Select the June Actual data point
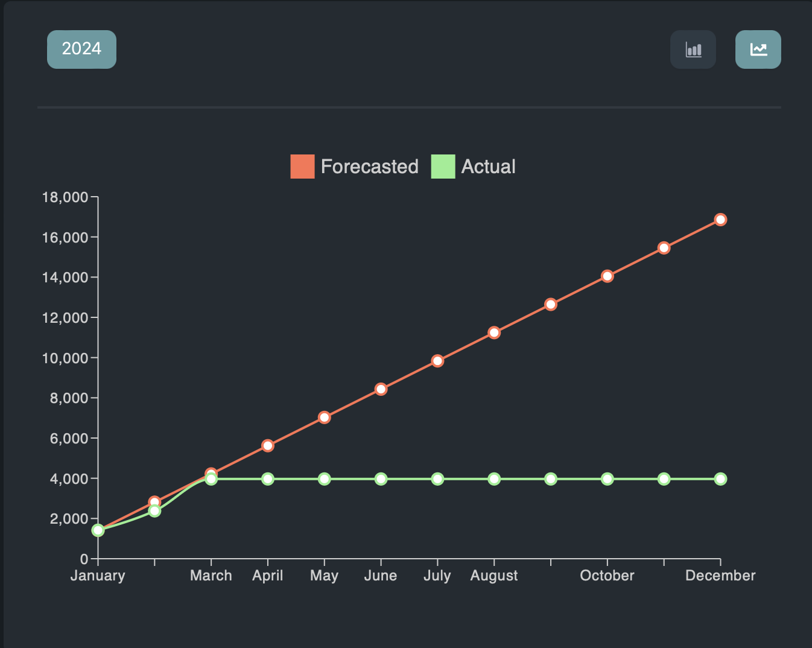 (381, 479)
